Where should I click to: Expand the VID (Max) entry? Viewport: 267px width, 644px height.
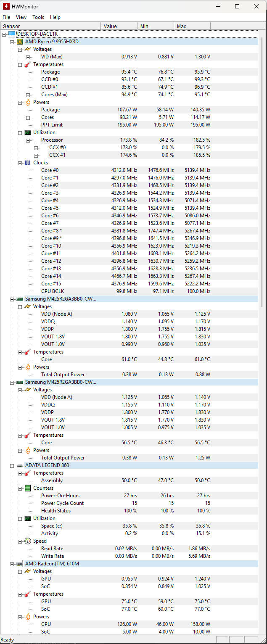click(x=28, y=57)
